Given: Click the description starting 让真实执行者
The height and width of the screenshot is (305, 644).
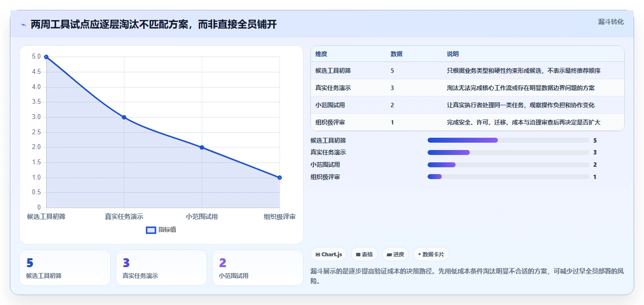Looking at the screenshot, I should click(x=521, y=105).
